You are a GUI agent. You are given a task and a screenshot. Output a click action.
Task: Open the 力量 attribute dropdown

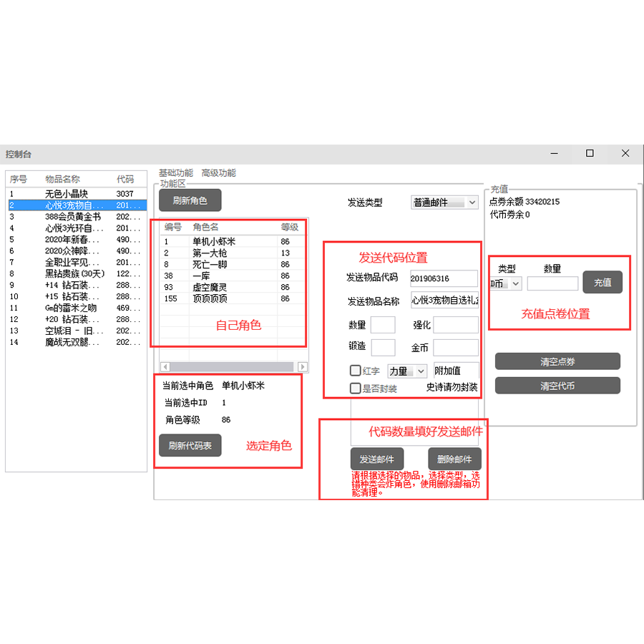tap(407, 371)
